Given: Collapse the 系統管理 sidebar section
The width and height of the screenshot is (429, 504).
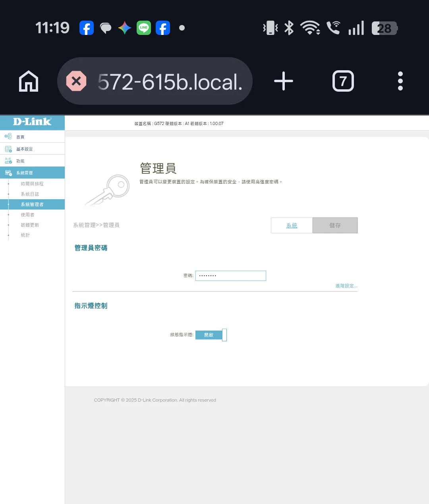Looking at the screenshot, I should [x=32, y=173].
